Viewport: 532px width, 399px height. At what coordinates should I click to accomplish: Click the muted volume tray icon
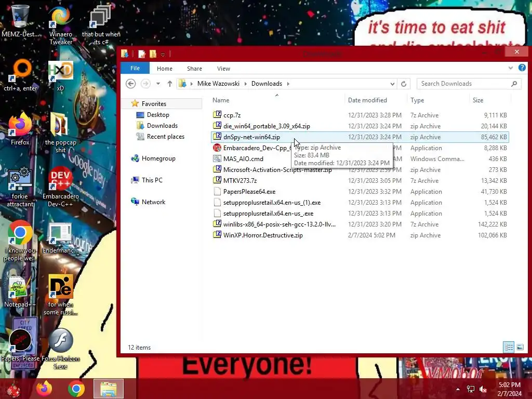tap(483, 389)
